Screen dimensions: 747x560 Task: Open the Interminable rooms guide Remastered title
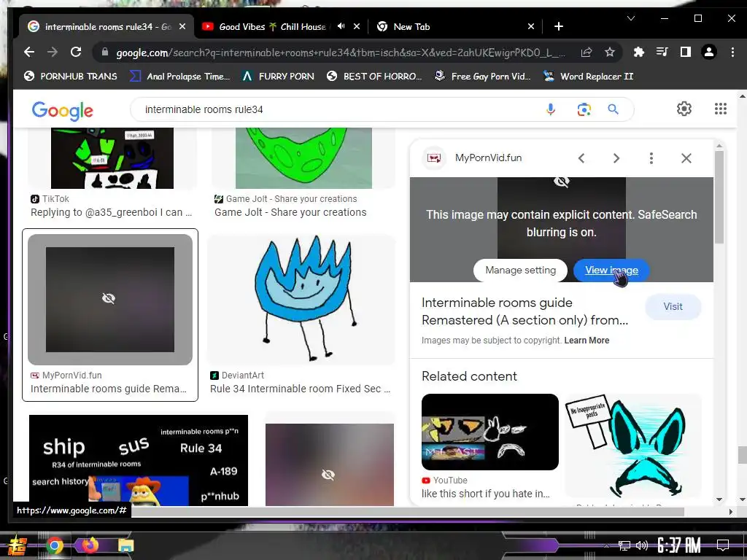pos(525,311)
